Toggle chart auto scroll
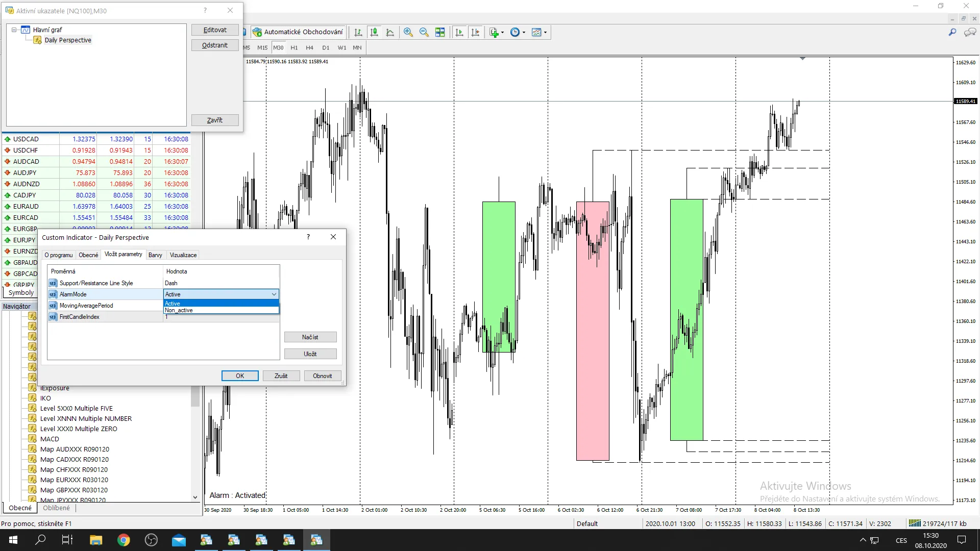This screenshot has width=980, height=551. click(459, 32)
